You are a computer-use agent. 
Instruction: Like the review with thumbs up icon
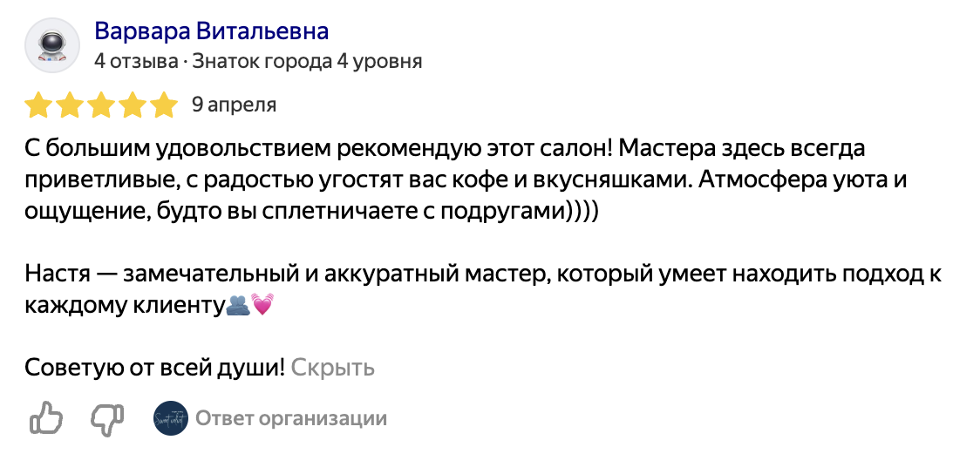[46, 417]
